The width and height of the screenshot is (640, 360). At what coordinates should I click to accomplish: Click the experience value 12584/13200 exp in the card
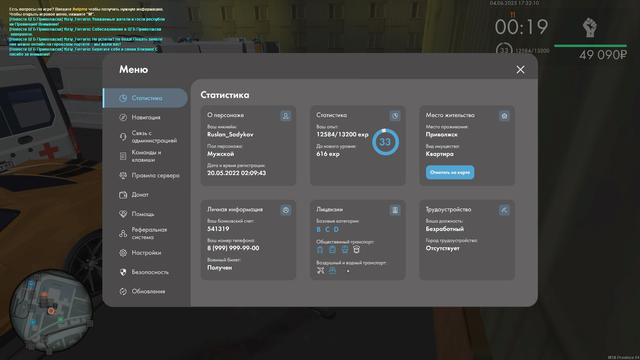tap(342, 135)
